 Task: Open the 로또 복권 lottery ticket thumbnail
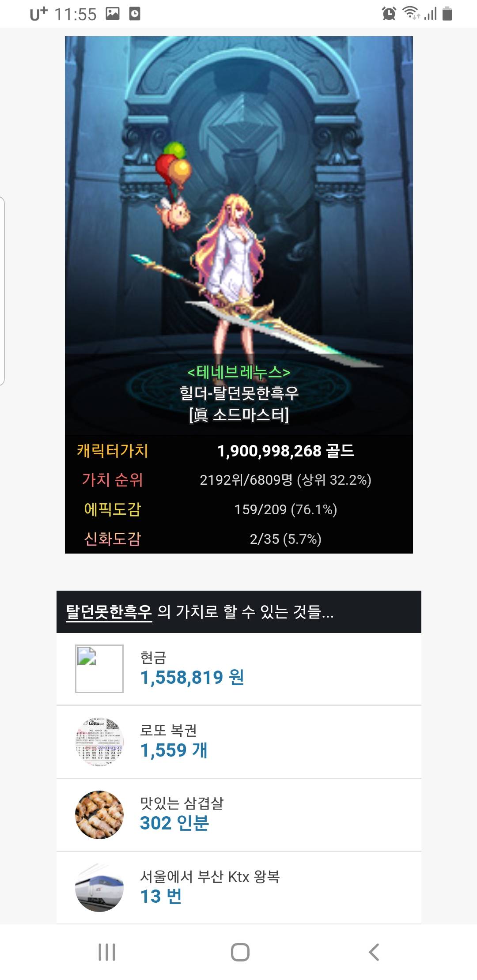click(99, 742)
